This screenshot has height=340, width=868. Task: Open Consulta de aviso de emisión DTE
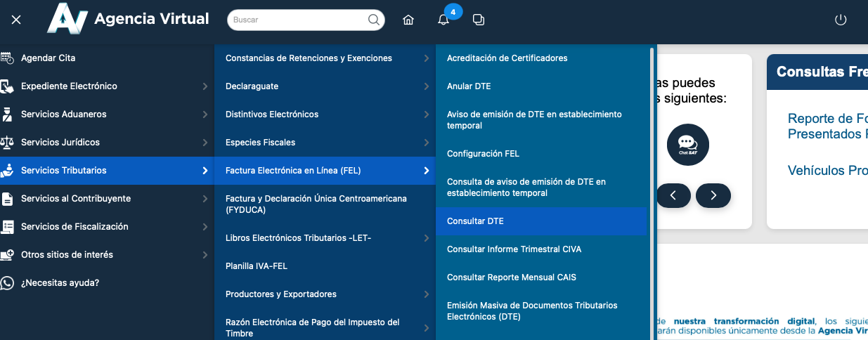(x=541, y=188)
